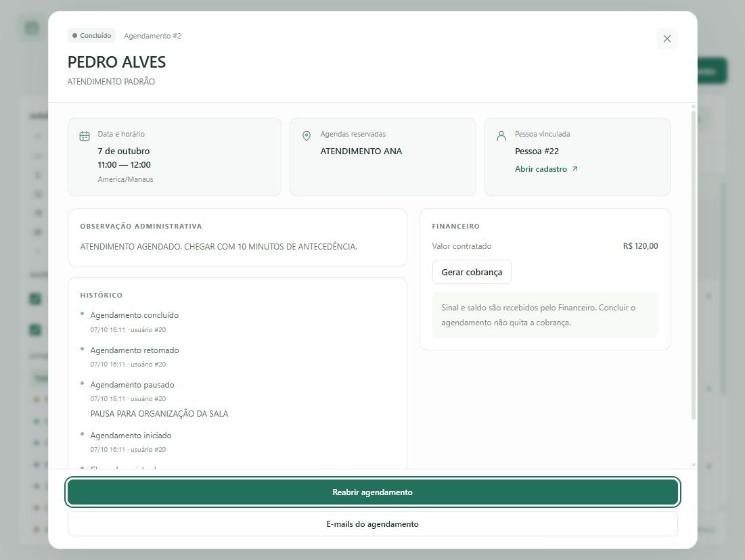745x560 pixels.
Task: Click Valor contratado label
Action: [462, 246]
